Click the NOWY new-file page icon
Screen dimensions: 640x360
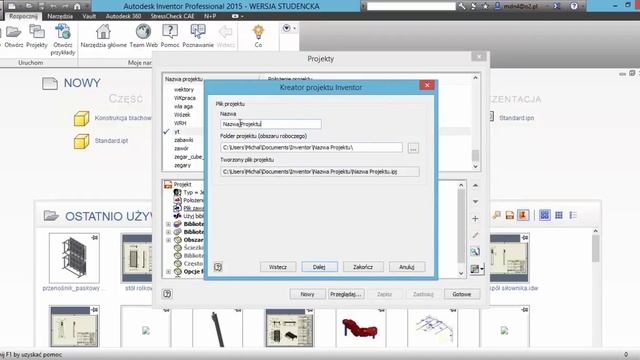(x=50, y=83)
